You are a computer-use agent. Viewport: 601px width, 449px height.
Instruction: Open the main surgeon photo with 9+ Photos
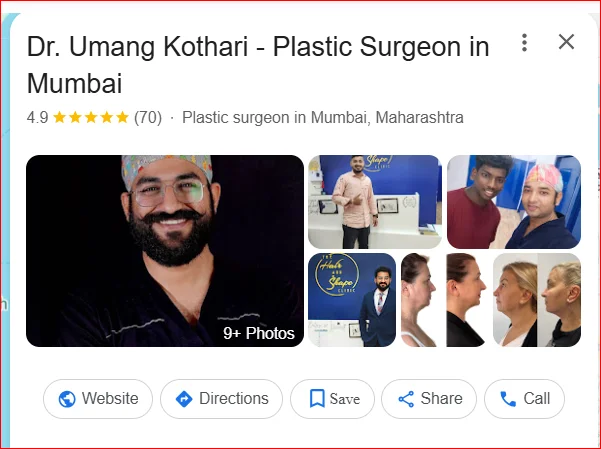coord(165,251)
